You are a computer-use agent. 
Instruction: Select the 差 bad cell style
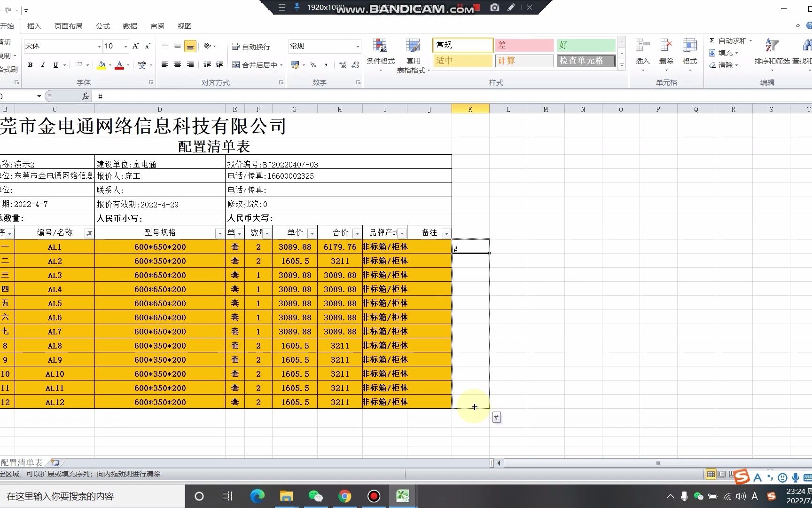pos(524,45)
